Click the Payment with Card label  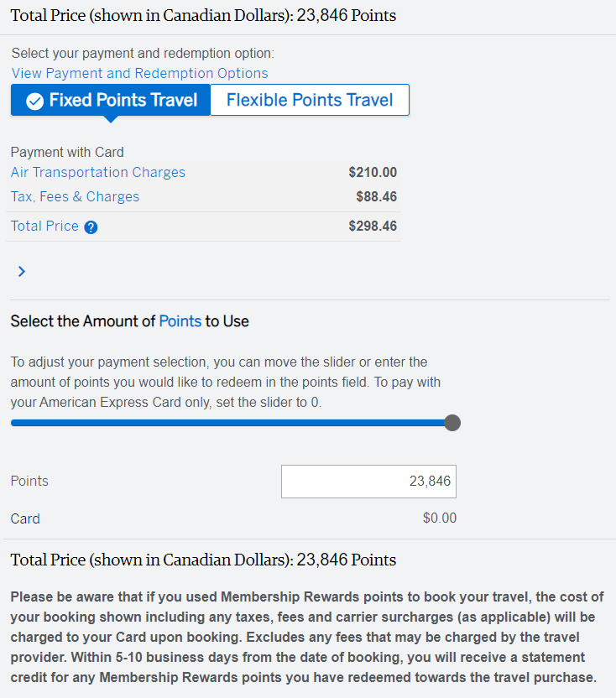[x=67, y=152]
